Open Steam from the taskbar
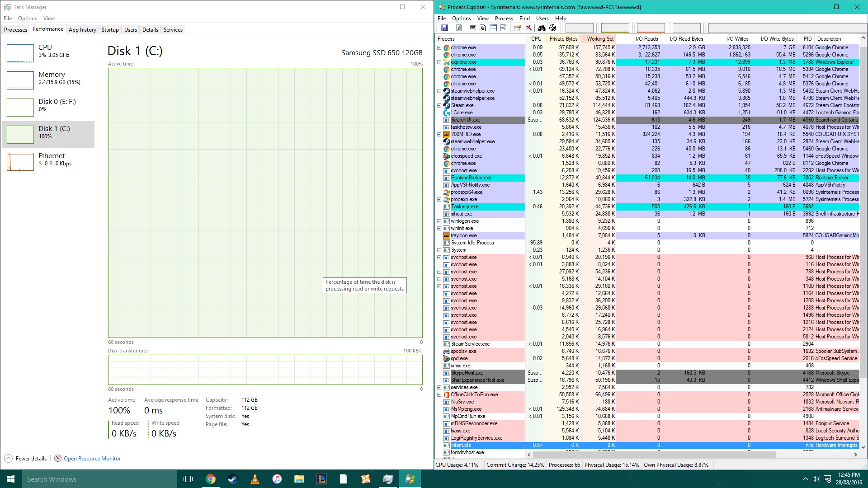 (233, 479)
